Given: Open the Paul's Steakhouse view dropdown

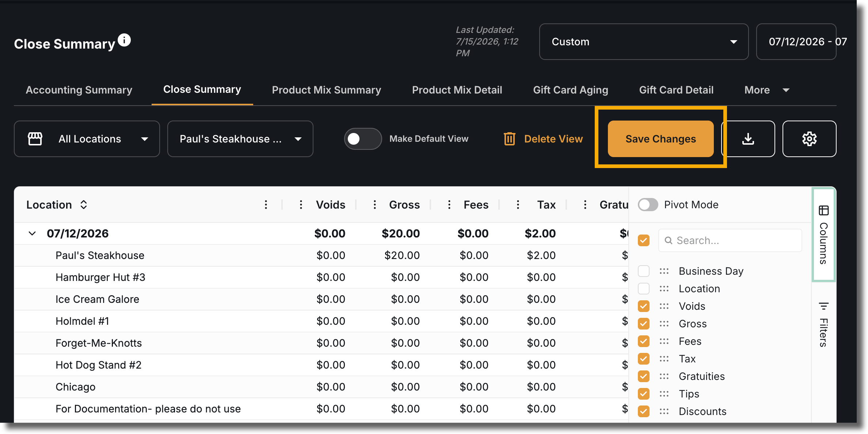Looking at the screenshot, I should pyautogui.click(x=240, y=139).
